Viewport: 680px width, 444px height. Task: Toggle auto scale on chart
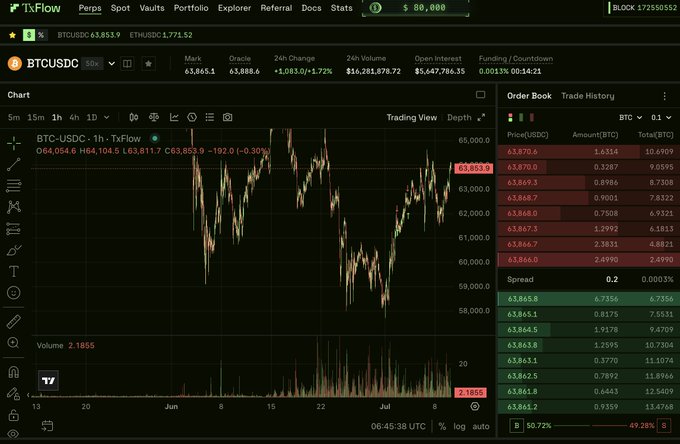pos(481,426)
